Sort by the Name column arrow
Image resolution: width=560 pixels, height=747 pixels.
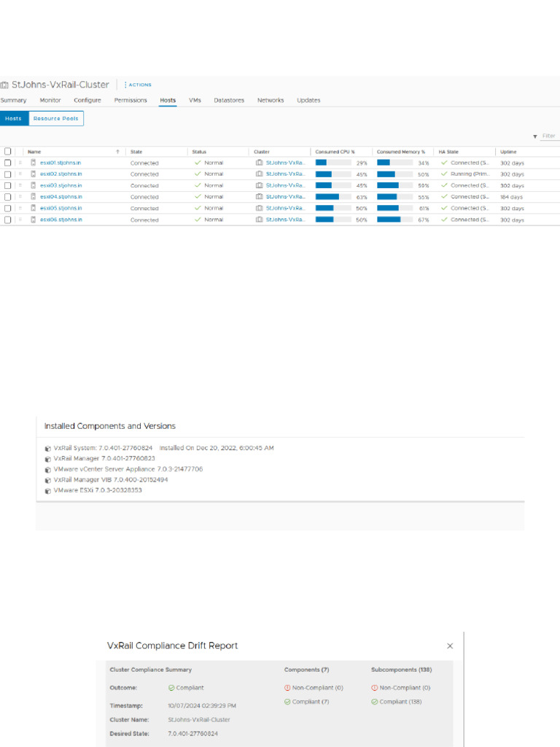(x=117, y=152)
